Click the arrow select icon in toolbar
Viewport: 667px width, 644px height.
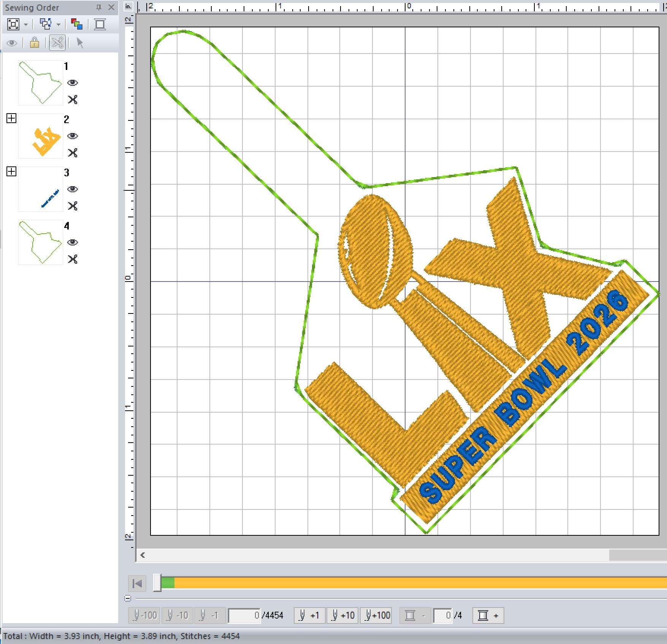coord(80,43)
